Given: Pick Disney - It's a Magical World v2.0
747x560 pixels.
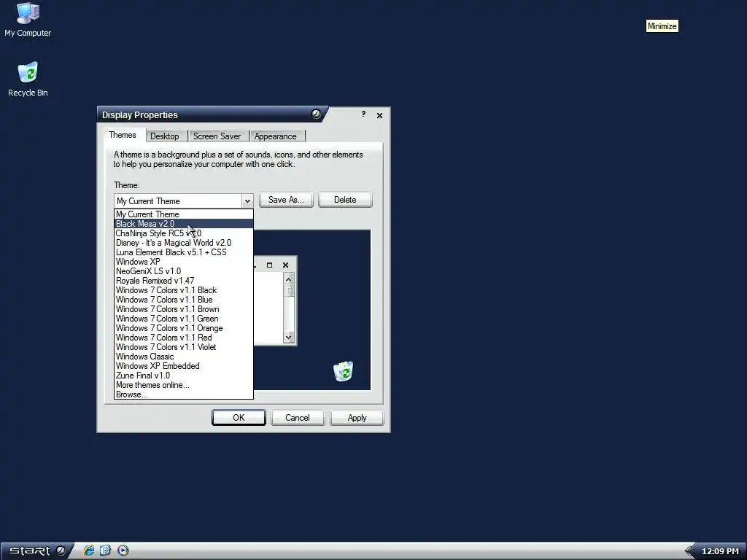Looking at the screenshot, I should click(x=183, y=243).
